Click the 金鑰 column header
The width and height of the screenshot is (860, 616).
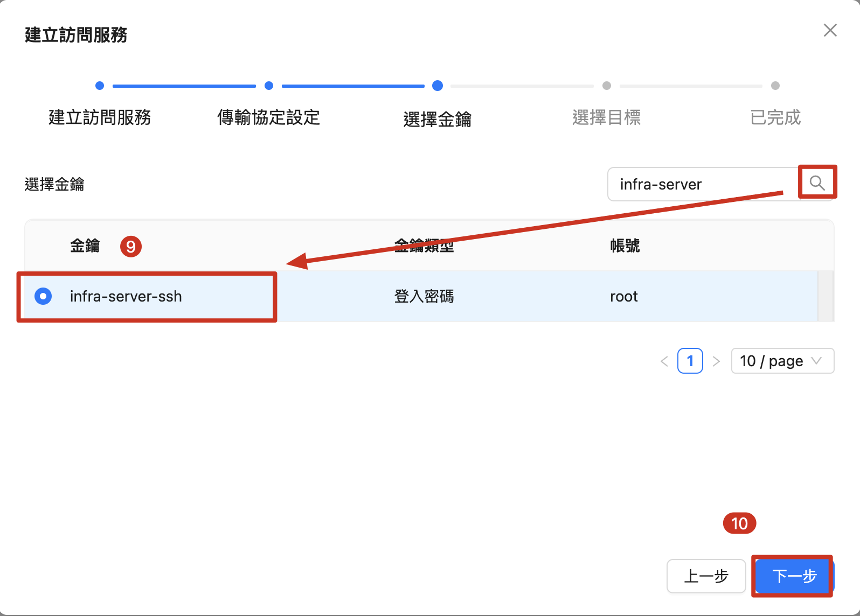85,246
